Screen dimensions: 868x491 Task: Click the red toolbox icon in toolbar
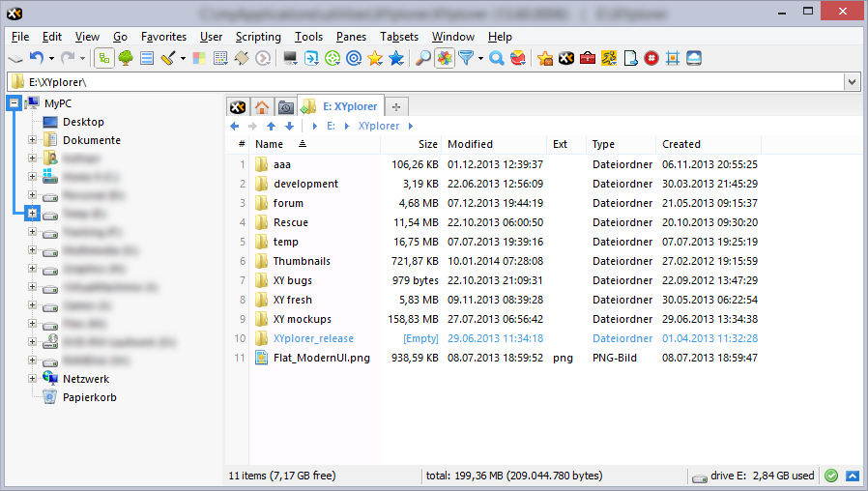click(x=587, y=58)
